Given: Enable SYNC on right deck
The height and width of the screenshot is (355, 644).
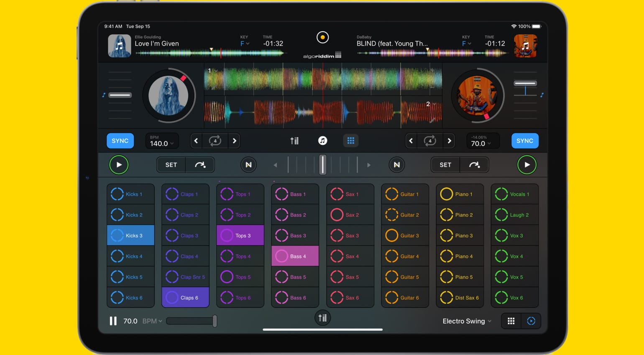Looking at the screenshot, I should [x=525, y=141].
